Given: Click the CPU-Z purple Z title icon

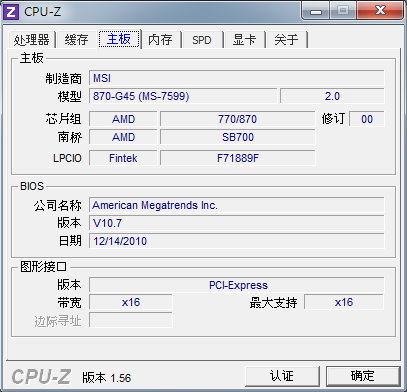Looking at the screenshot, I should (11, 12).
